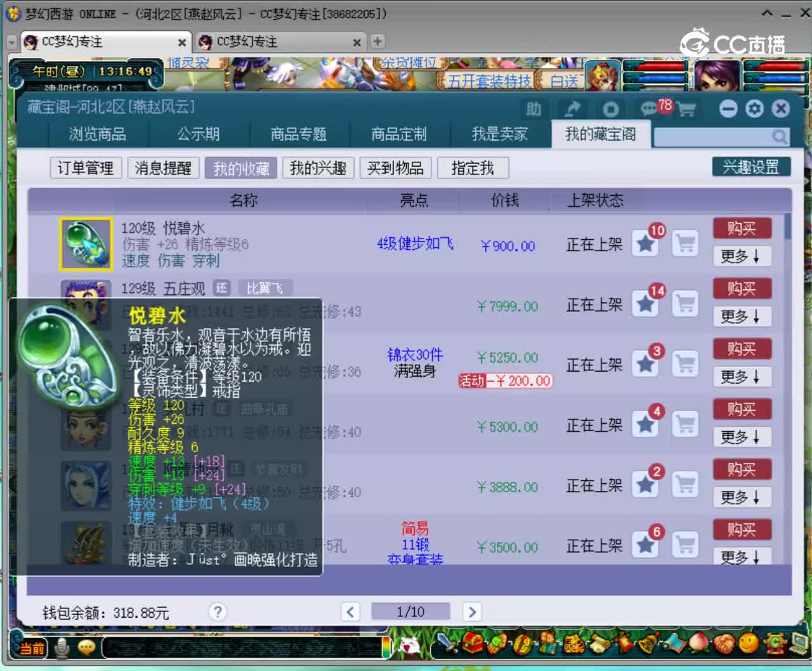Click the red treasure chest icon
812x671 pixels.
click(x=473, y=644)
